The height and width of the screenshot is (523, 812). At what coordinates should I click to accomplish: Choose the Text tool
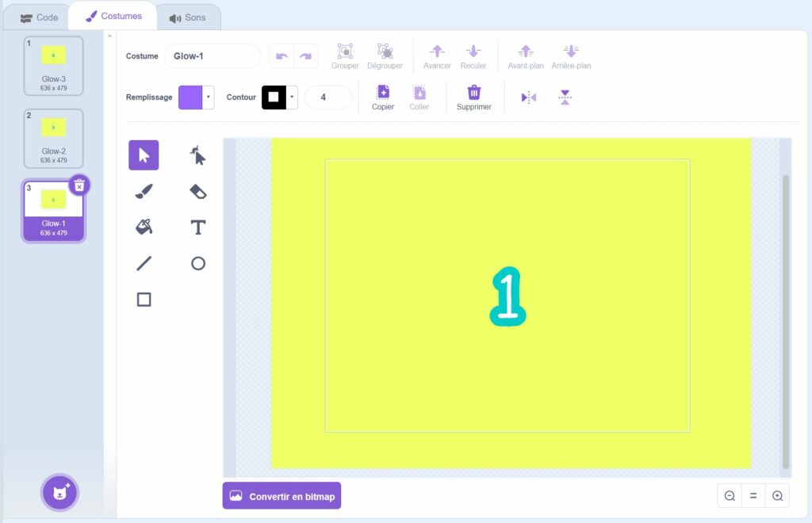click(198, 227)
